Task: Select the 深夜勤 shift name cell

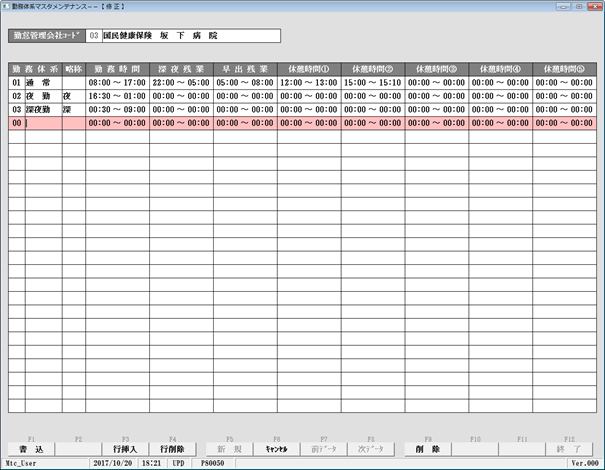Action: click(44, 110)
